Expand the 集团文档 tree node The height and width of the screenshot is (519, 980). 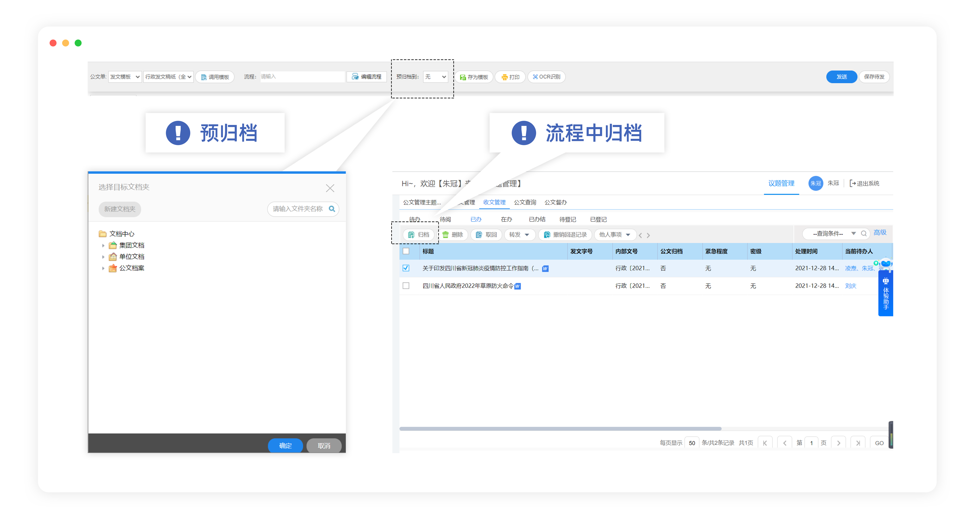(103, 245)
